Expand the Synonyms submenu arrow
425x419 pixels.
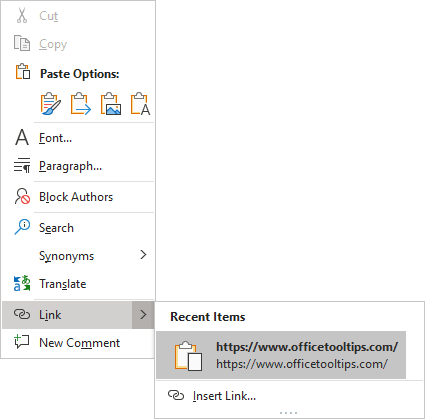[143, 255]
